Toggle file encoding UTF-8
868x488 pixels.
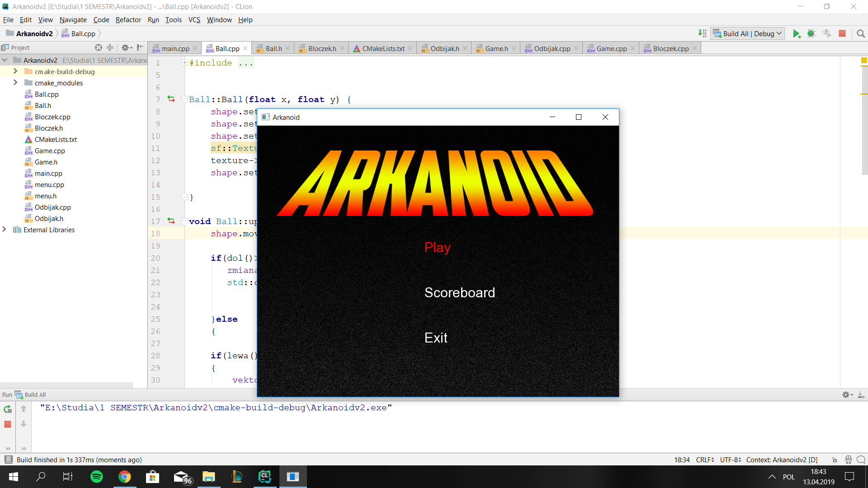730,460
